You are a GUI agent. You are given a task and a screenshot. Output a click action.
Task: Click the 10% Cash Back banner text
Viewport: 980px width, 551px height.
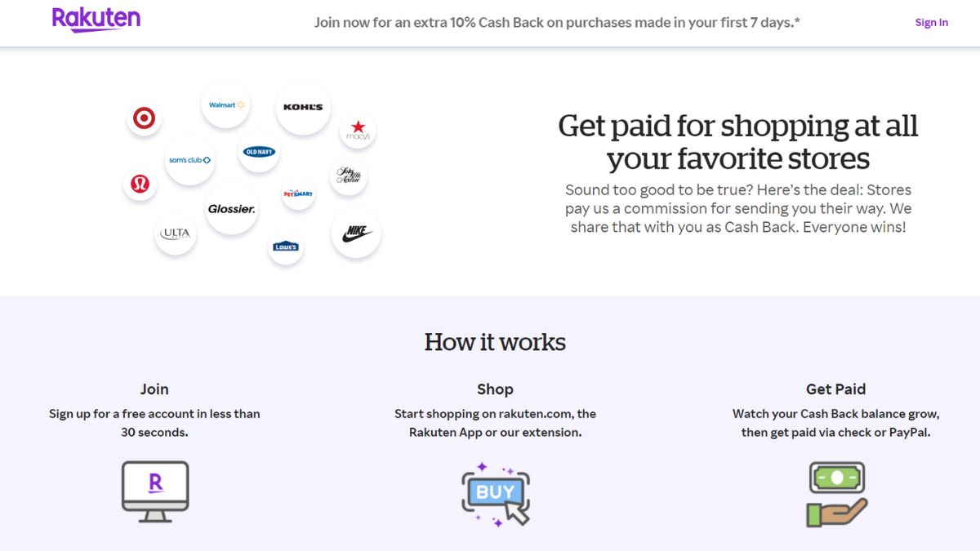point(557,22)
